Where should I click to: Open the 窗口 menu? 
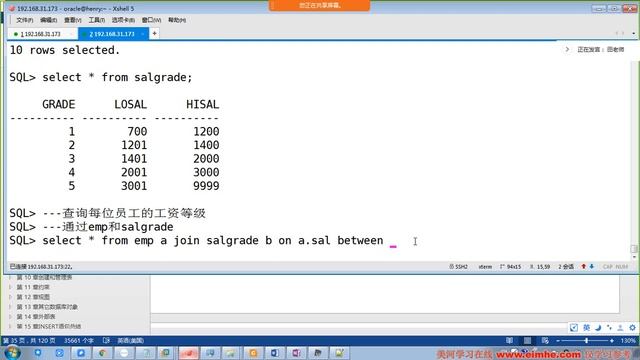click(x=151, y=20)
